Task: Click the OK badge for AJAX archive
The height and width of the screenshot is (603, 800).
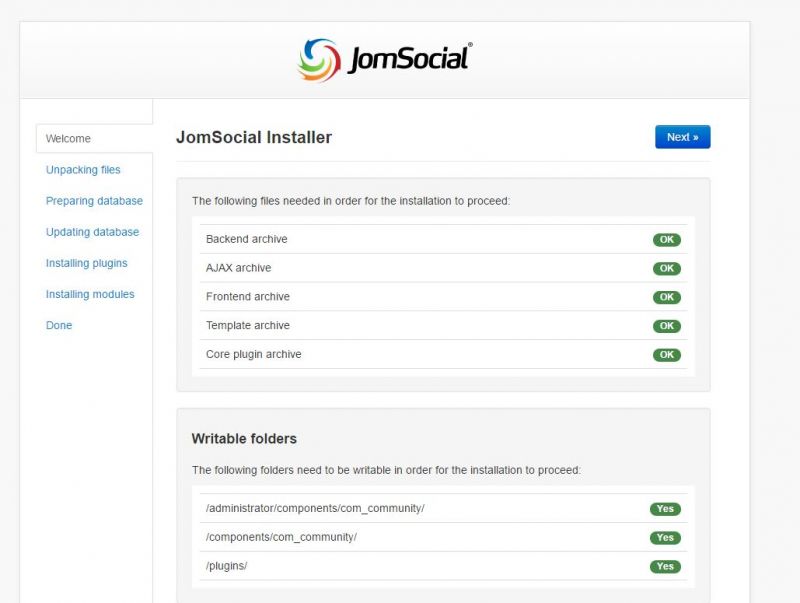Action: [667, 268]
